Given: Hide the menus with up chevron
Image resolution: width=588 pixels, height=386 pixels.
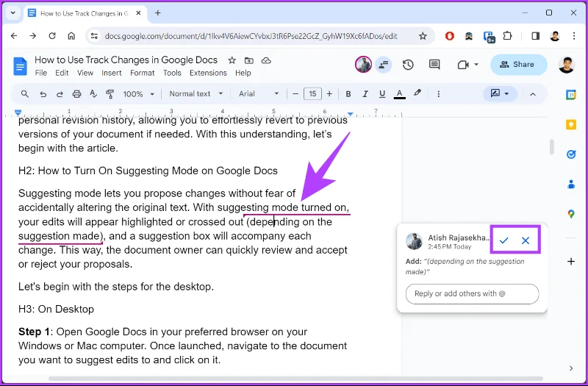Looking at the screenshot, I should click(532, 94).
